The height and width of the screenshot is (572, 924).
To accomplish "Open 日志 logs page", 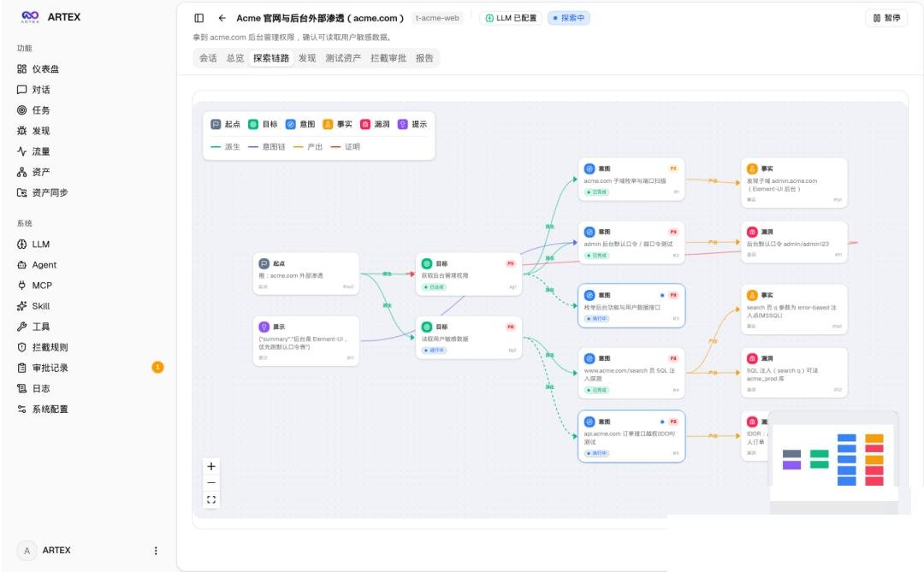I will (34, 388).
